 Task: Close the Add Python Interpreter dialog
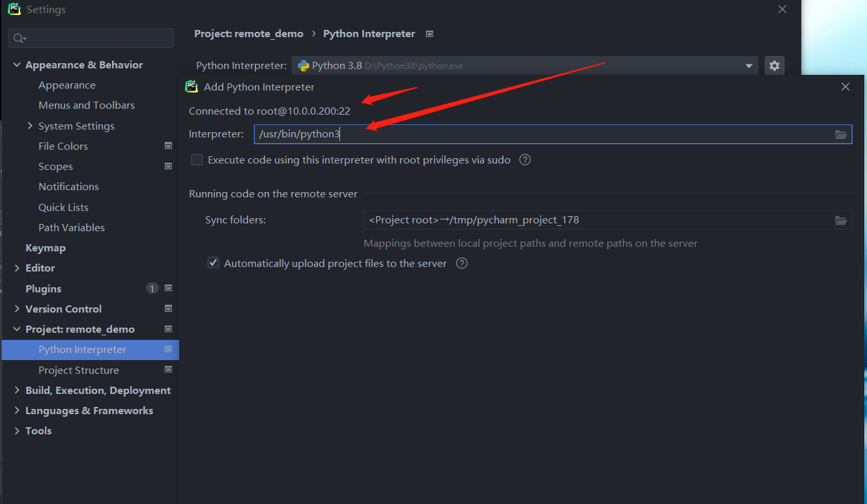[845, 87]
